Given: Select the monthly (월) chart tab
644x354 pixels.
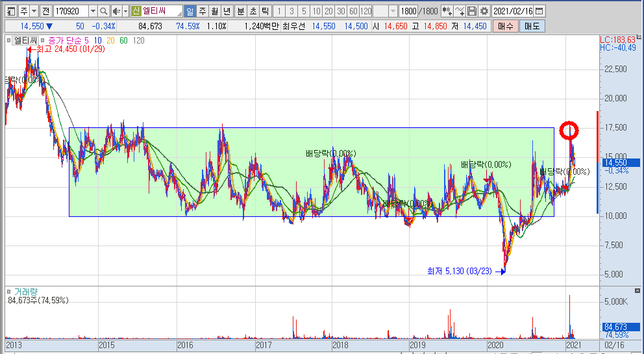Looking at the screenshot, I should (214, 11).
